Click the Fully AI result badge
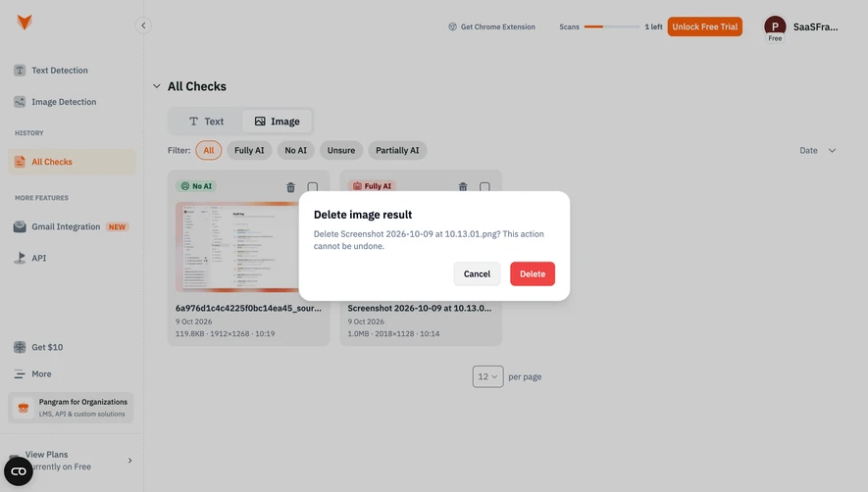 [x=372, y=186]
